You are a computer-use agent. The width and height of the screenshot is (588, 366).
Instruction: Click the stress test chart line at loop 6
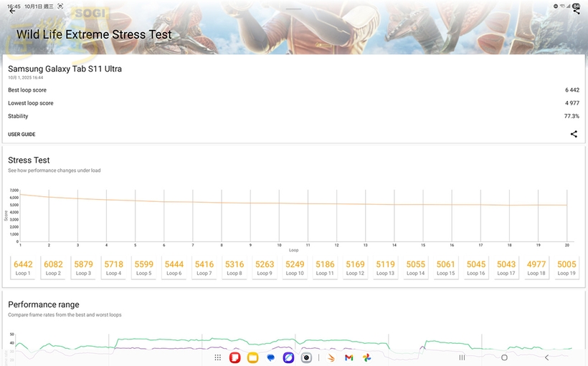tap(164, 201)
